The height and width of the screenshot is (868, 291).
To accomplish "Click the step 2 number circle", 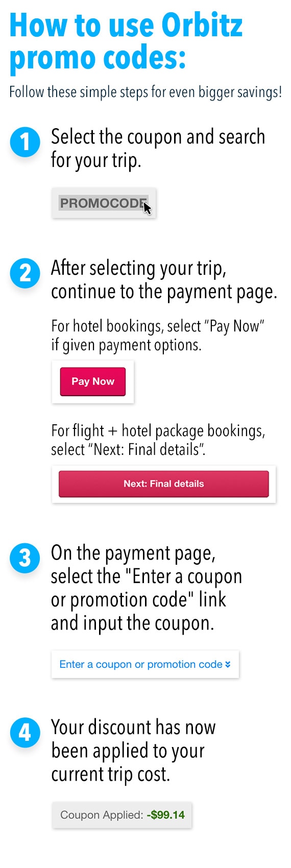I will [25, 273].
